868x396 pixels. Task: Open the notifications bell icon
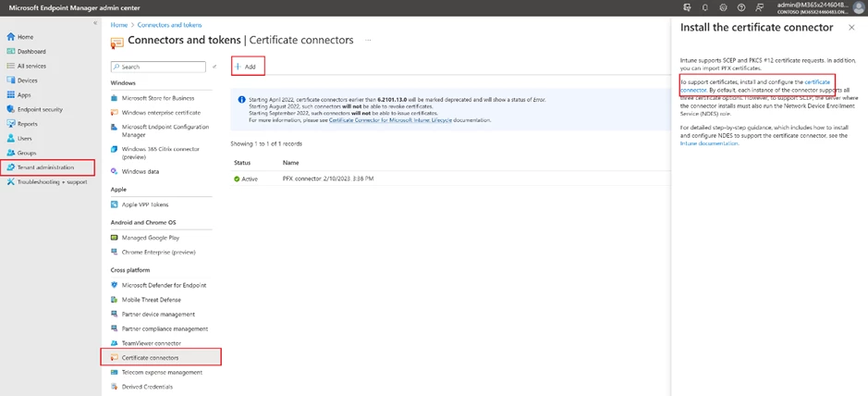(705, 7)
